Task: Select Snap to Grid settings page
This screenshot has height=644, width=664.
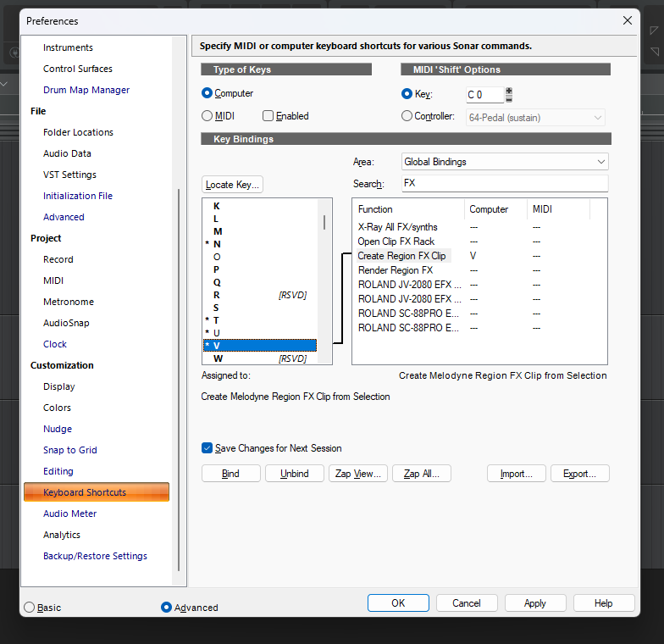Action: (x=69, y=449)
